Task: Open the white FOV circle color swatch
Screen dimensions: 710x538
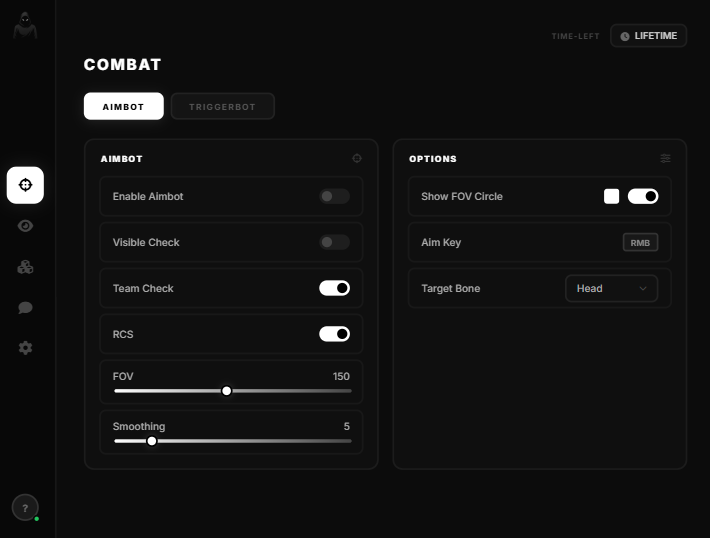Action: (x=611, y=196)
